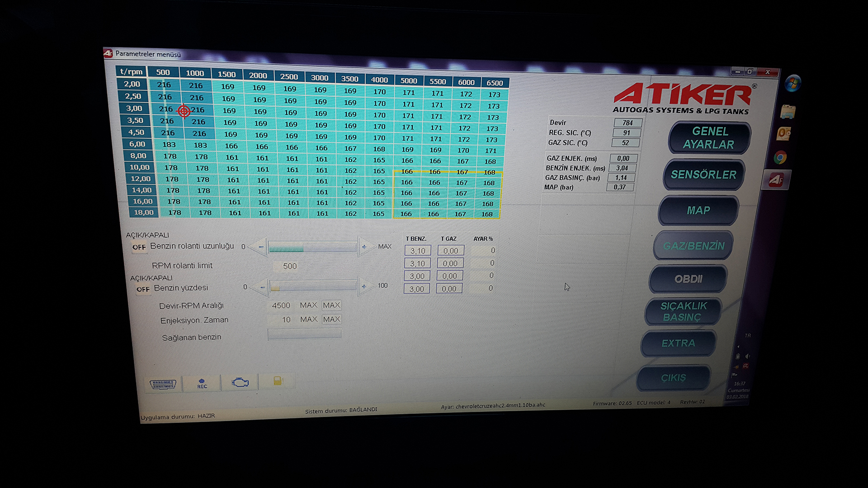This screenshot has width=868, height=488.
Task: Select the 3000 rpm column header
Action: point(320,78)
